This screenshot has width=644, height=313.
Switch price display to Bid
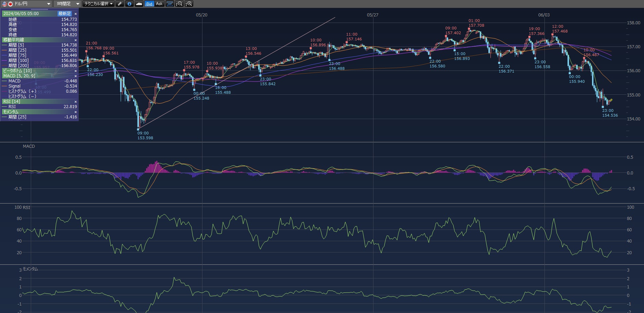[149, 4]
